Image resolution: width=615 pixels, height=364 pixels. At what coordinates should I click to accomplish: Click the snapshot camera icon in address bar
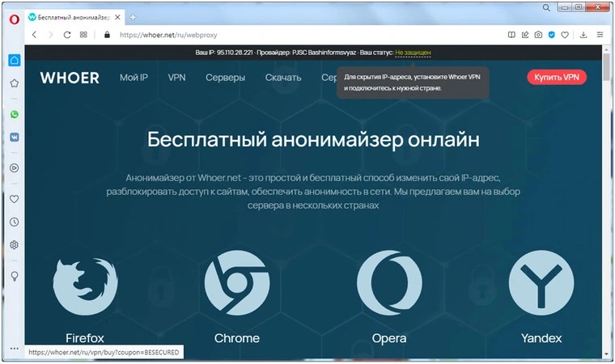pos(537,36)
